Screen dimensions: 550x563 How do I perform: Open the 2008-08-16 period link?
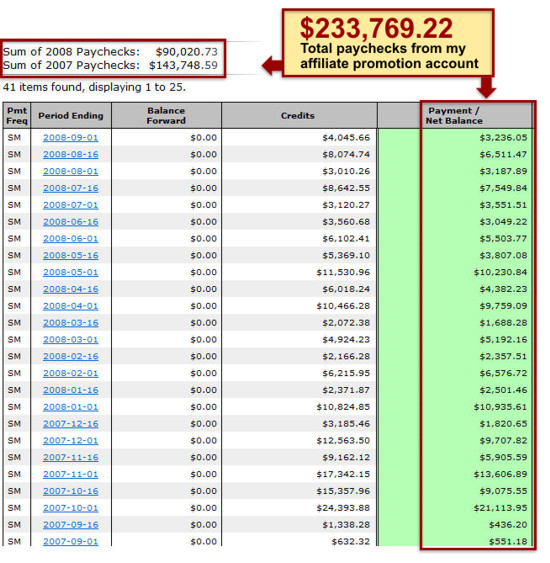(x=70, y=154)
